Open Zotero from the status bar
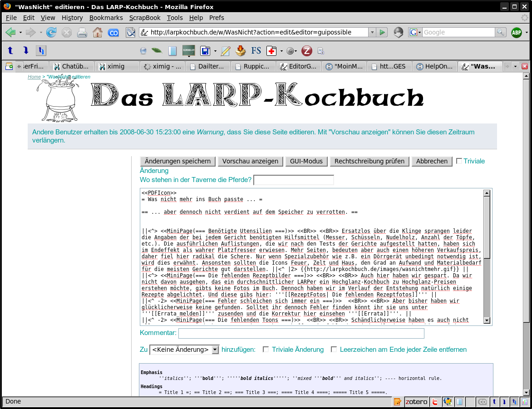 coord(416,402)
